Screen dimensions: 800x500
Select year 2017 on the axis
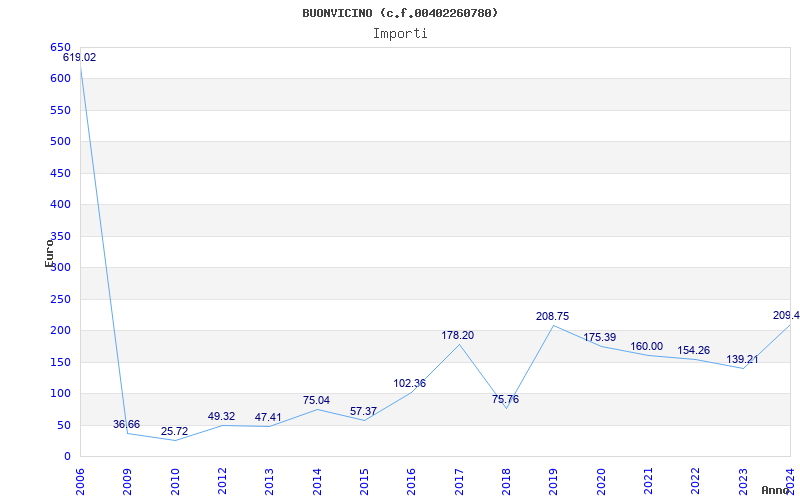pyautogui.click(x=459, y=482)
